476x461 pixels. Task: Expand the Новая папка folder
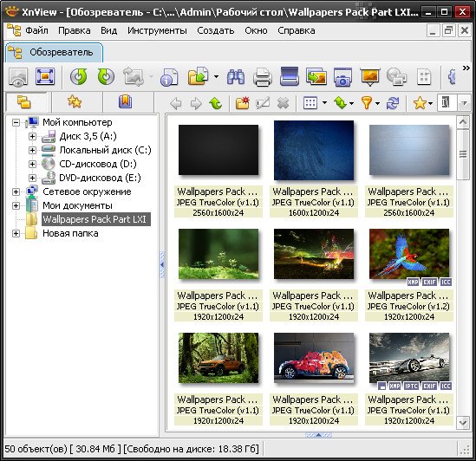click(x=16, y=233)
